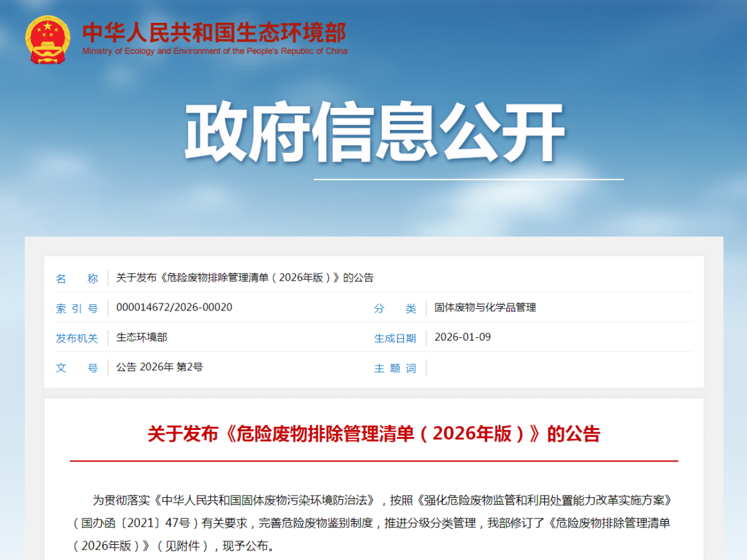
Task: Click the 政府信息公开 banner heading
Action: pyautogui.click(x=374, y=133)
